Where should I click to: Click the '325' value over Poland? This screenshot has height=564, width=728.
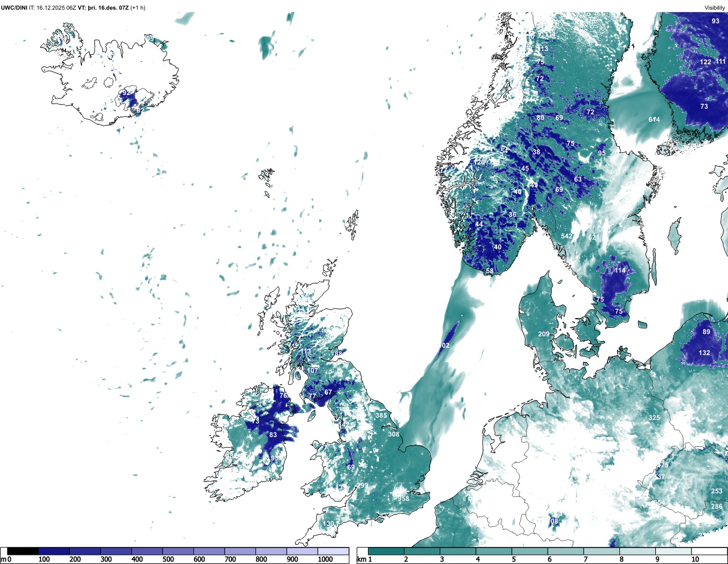tap(654, 418)
